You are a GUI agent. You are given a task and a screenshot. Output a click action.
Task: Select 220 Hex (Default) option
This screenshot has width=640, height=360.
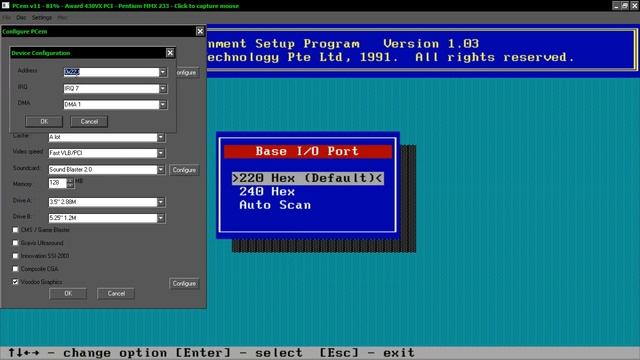307,178
